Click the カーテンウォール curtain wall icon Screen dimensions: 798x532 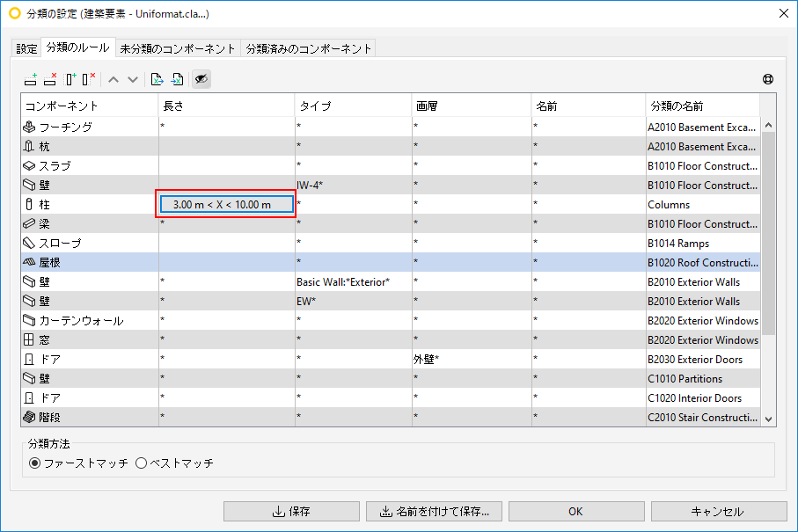pos(29,320)
